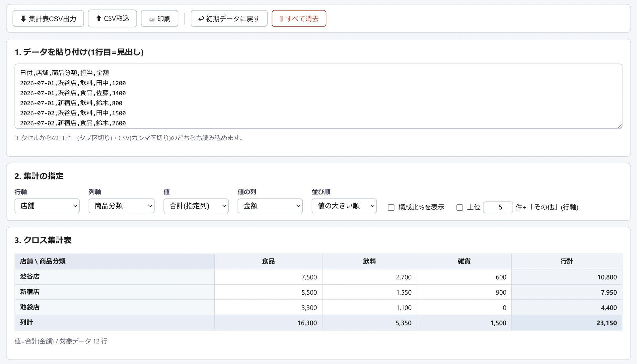Click the 食品 column header
This screenshot has width=637, height=364.
(x=268, y=261)
